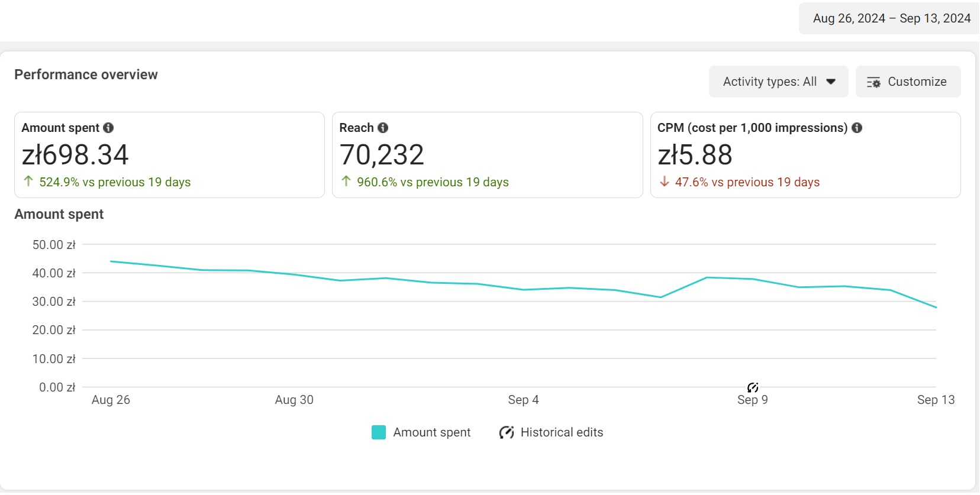The width and height of the screenshot is (980, 495).
Task: Click the Aug 26 x-axis label
Action: (x=111, y=400)
